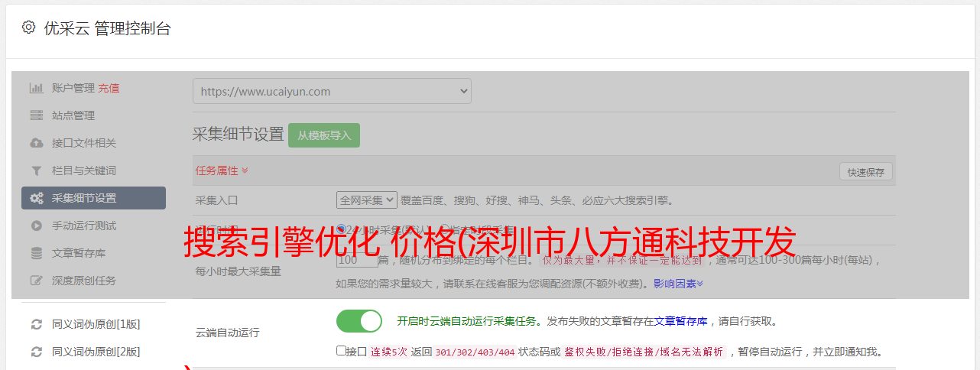Screen dimensions: 980x370
Task: Click the edit icon beside 深度原创任务
Action: (x=36, y=281)
